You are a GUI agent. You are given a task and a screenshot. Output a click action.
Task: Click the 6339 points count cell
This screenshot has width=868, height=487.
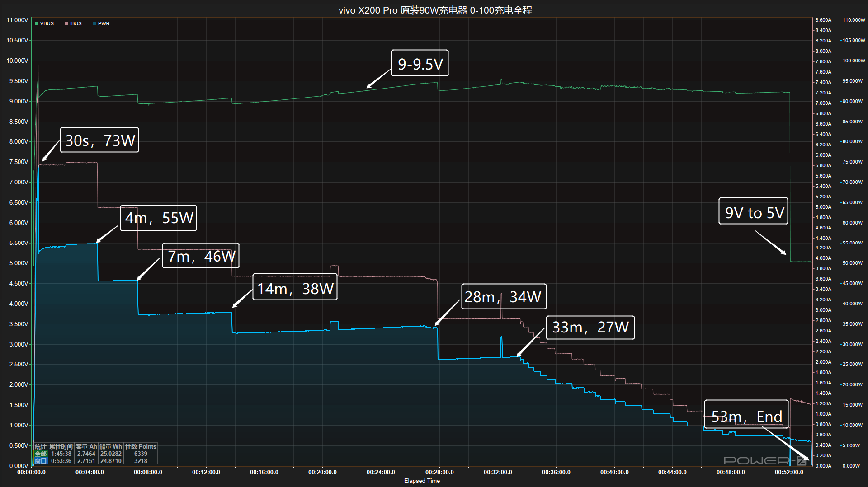[141, 454]
